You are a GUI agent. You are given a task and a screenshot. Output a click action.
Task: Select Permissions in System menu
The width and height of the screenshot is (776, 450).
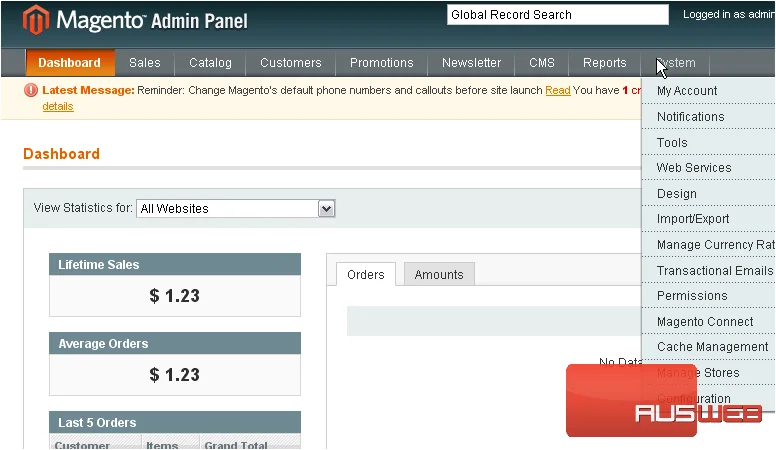point(709,296)
